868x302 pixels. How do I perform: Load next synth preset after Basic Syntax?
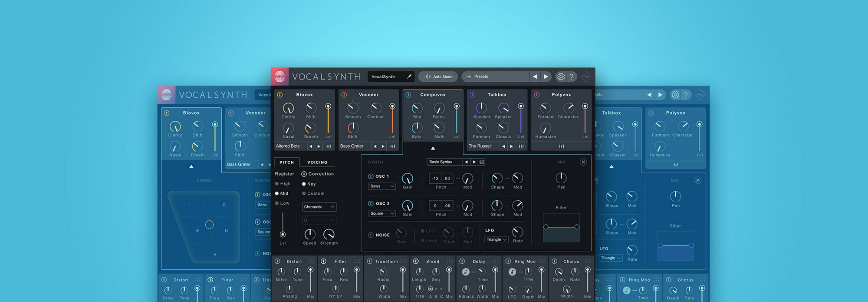[474, 162]
